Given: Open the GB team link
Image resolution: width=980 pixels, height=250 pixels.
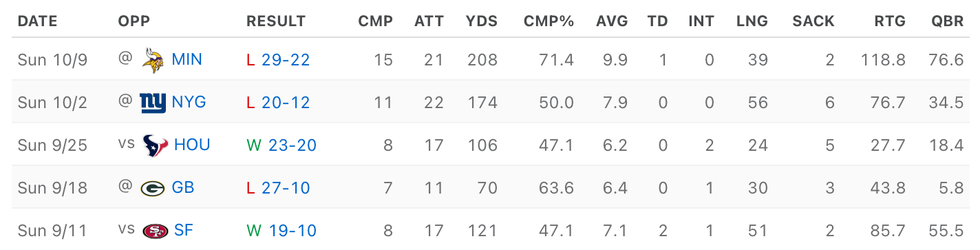Looking at the screenshot, I should (183, 187).
